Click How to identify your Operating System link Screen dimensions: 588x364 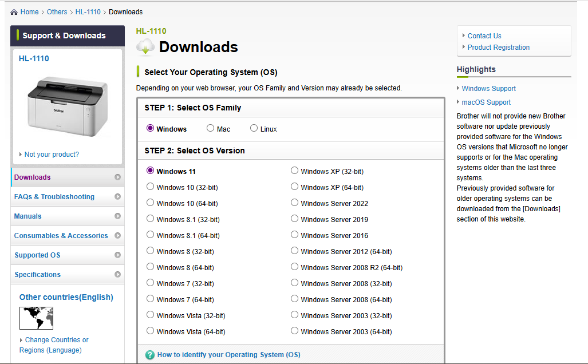228,355
